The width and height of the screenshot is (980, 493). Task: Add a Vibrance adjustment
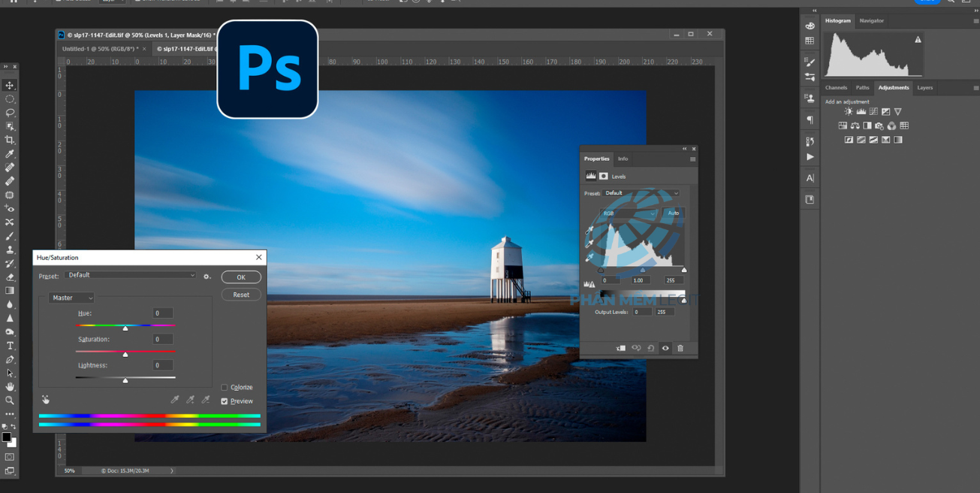[x=898, y=111]
